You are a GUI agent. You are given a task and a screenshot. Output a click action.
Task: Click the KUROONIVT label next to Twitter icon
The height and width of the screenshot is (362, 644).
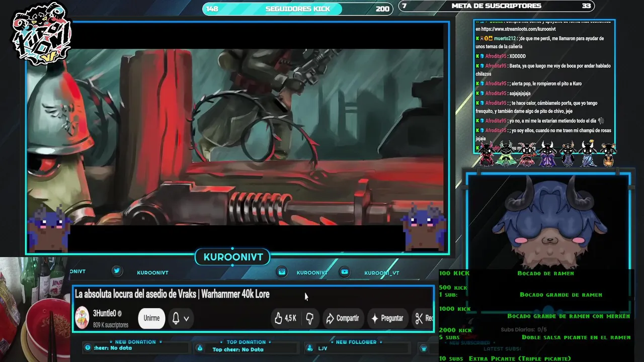pos(152,273)
